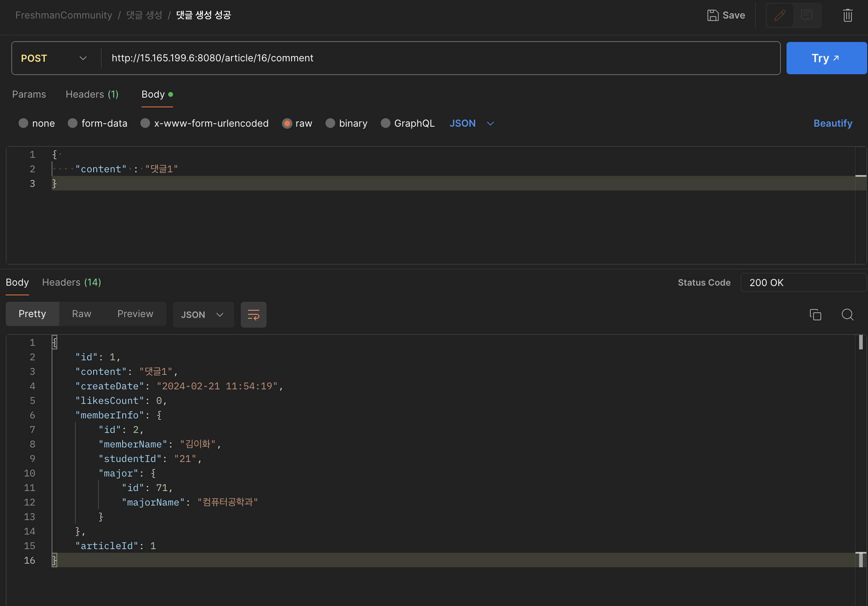
Task: Select the none body radio button
Action: click(23, 123)
